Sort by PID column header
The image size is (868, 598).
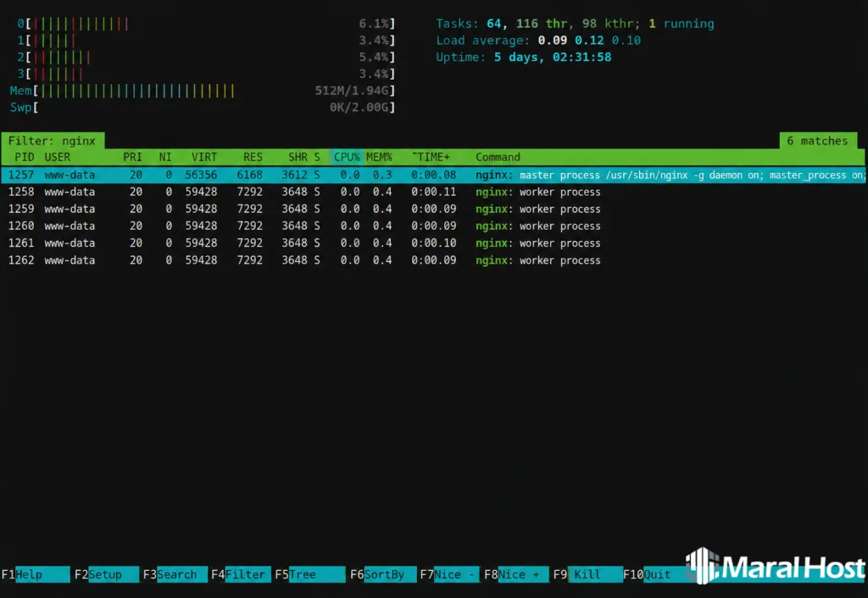point(25,157)
